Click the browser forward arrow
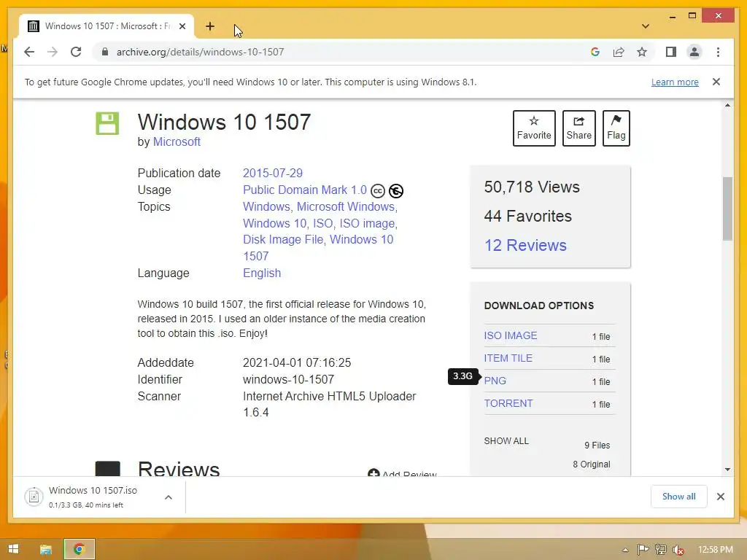 (53, 52)
